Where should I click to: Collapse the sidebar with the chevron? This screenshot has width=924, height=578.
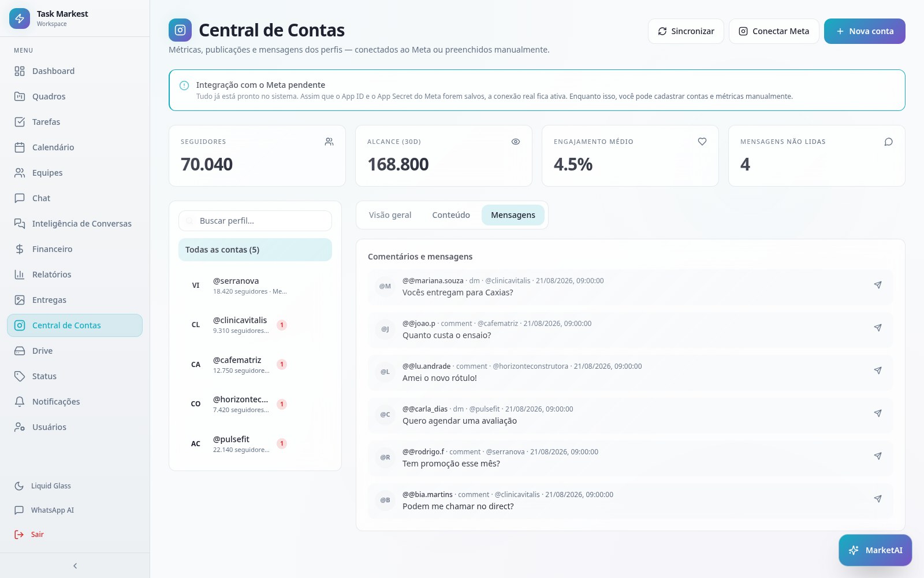(75, 566)
